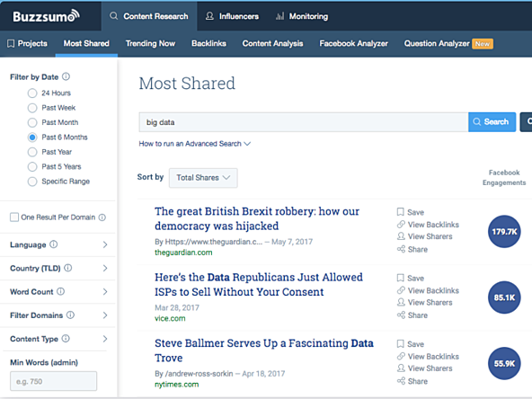The width and height of the screenshot is (532, 399).
Task: Open the Backlinks tab
Action: pyautogui.click(x=208, y=43)
